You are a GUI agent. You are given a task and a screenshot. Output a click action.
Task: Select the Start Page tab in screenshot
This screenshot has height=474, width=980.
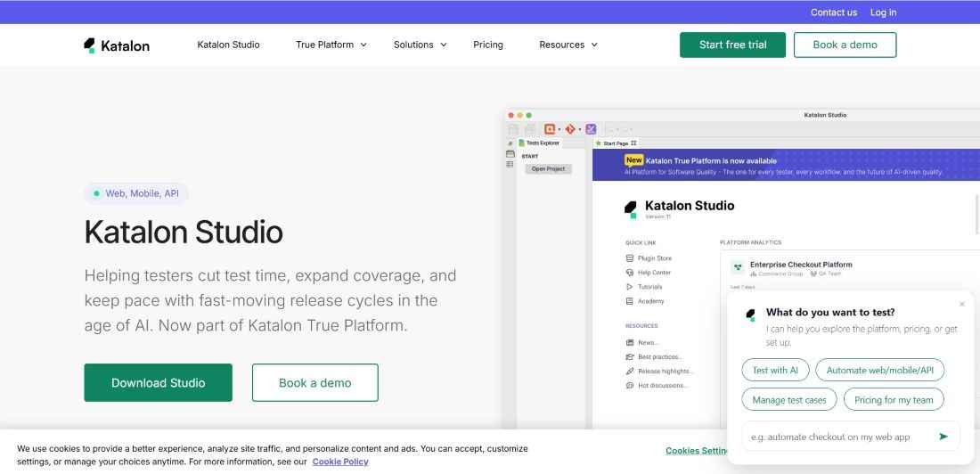pos(616,143)
